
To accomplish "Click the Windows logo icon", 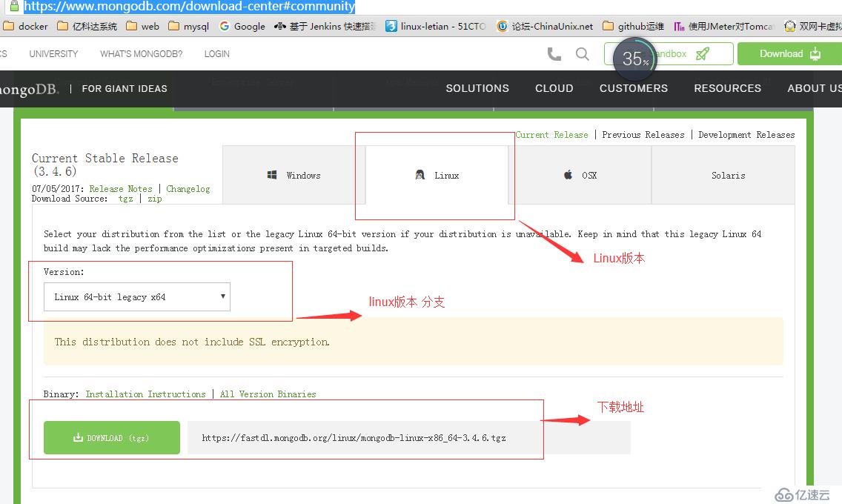I will 272,175.
